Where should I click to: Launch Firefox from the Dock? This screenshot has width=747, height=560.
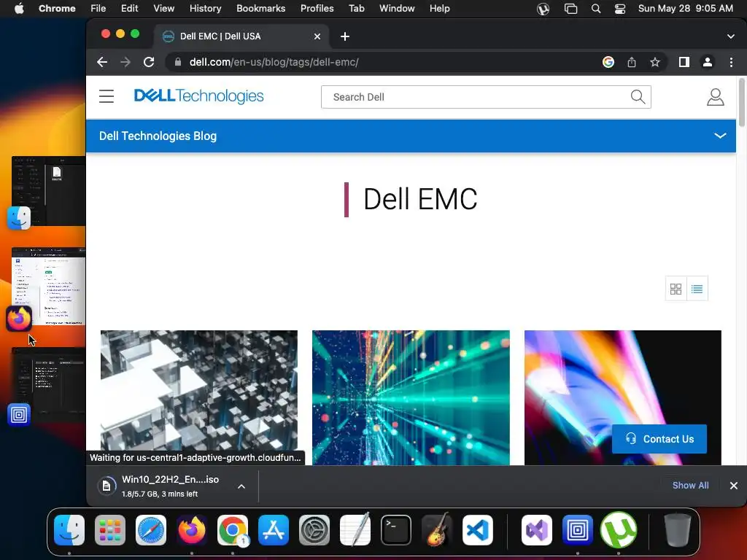point(192,530)
